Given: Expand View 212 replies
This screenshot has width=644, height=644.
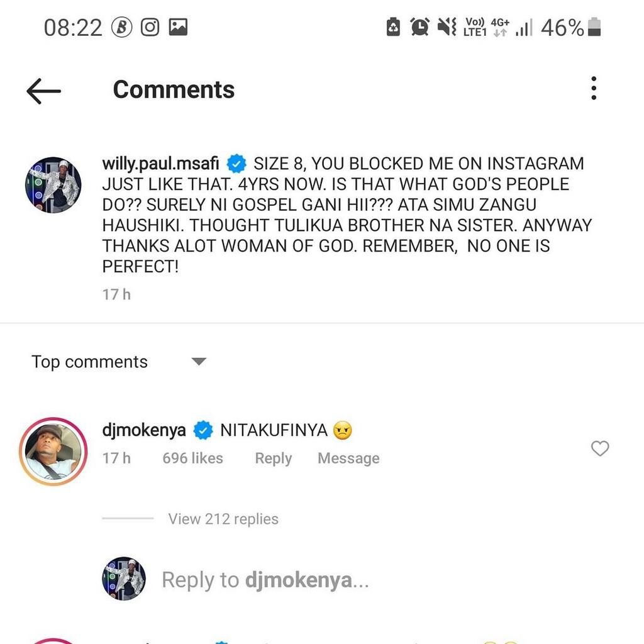Looking at the screenshot, I should click(x=223, y=519).
